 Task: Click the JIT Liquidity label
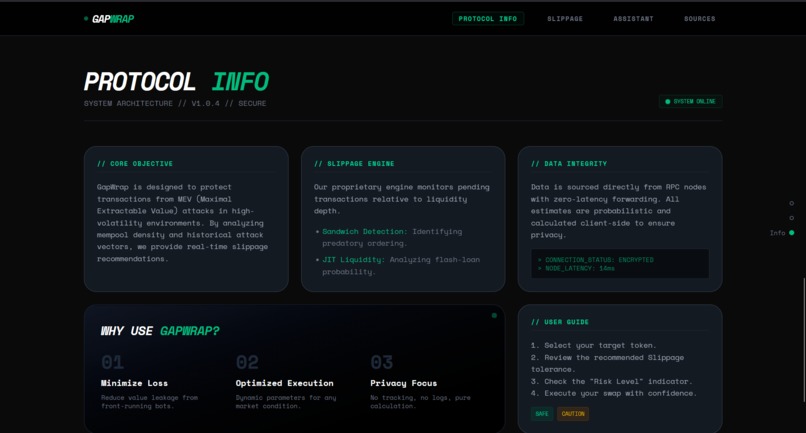pyautogui.click(x=353, y=260)
